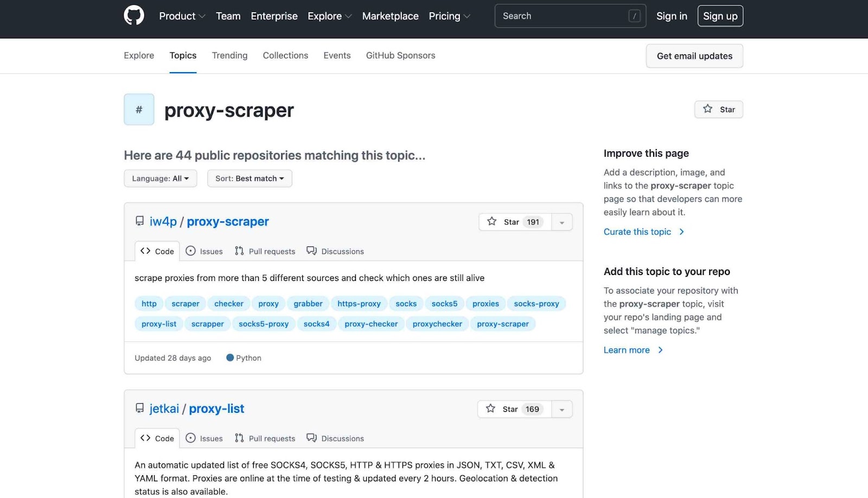Open the iw4p owner profile link
The width and height of the screenshot is (868, 498).
click(x=163, y=221)
